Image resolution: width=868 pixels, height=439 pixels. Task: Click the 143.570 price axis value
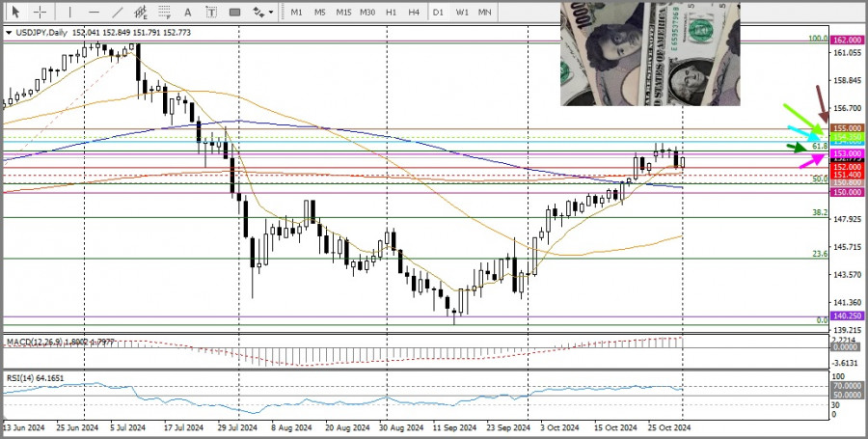(x=847, y=275)
